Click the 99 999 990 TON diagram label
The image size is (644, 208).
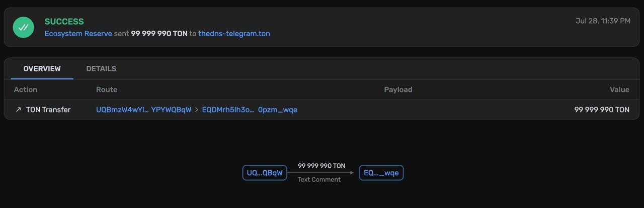pyautogui.click(x=321, y=166)
